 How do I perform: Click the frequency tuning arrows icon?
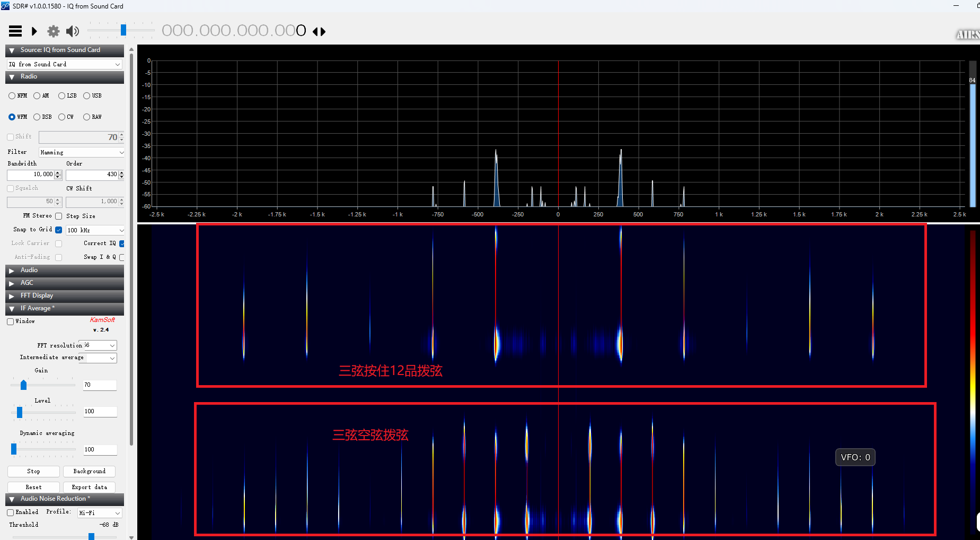[319, 32]
